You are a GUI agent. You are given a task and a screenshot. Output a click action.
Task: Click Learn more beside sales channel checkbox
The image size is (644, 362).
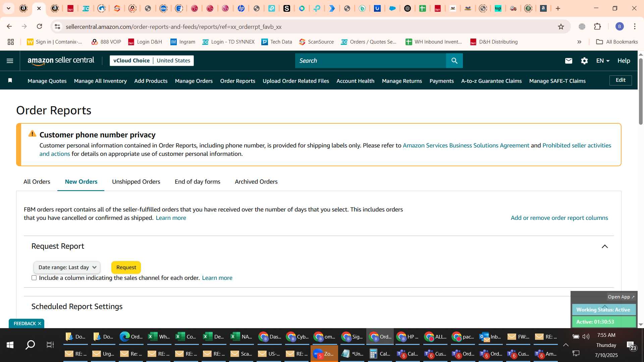[217, 278]
